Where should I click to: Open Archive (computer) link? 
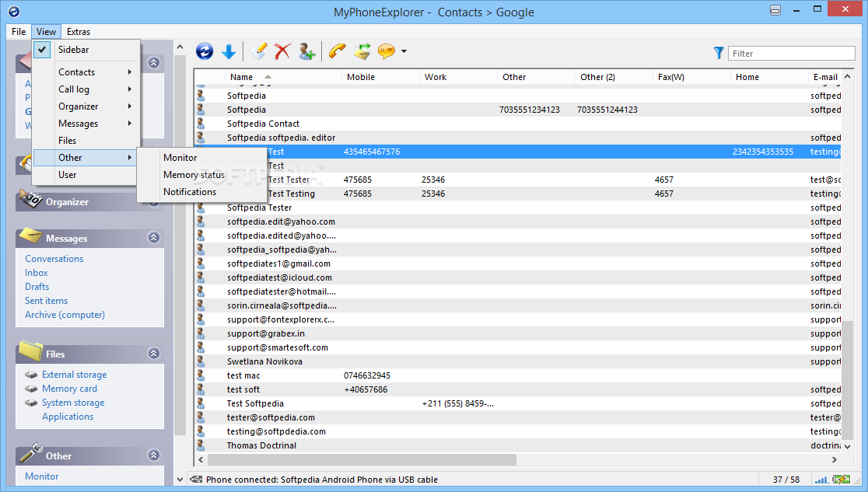pyautogui.click(x=65, y=315)
